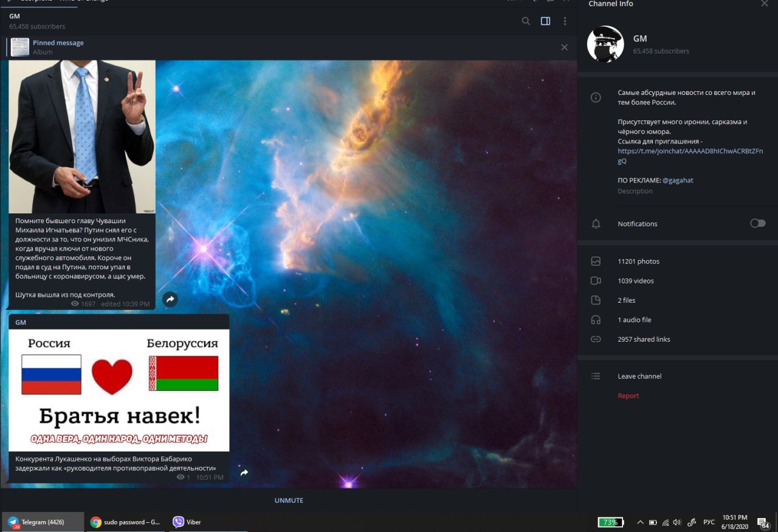This screenshot has height=532, width=778.
Task: Click the shared links chain icon
Action: click(x=596, y=339)
